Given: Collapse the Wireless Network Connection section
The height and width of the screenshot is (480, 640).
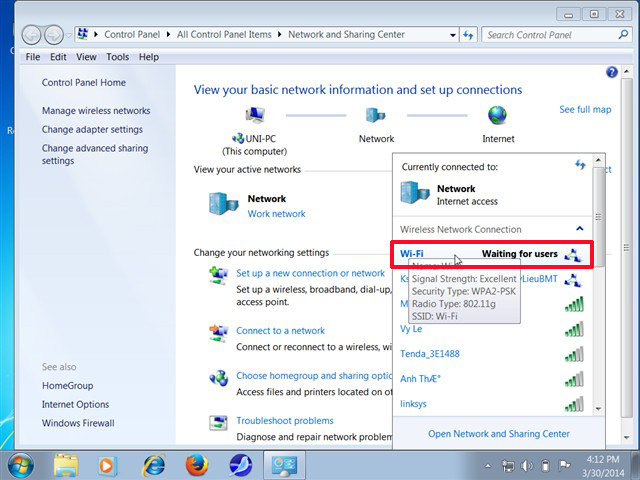Looking at the screenshot, I should (x=580, y=229).
